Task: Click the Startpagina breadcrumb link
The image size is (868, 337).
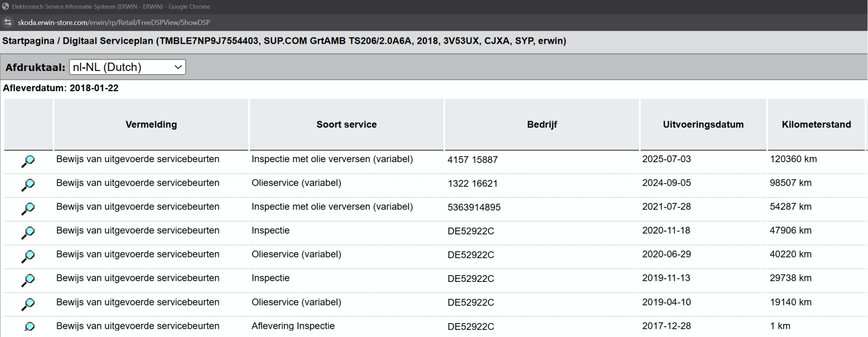Action: point(28,41)
